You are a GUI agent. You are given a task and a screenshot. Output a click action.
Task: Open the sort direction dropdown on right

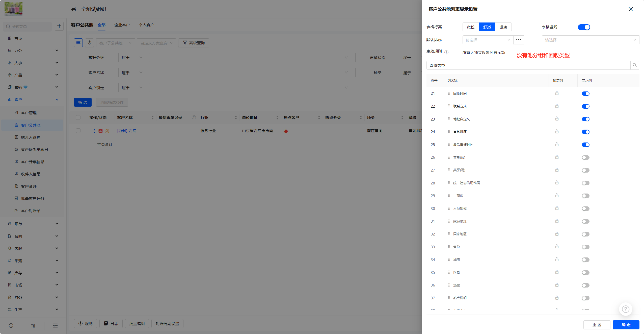pyautogui.click(x=590, y=40)
